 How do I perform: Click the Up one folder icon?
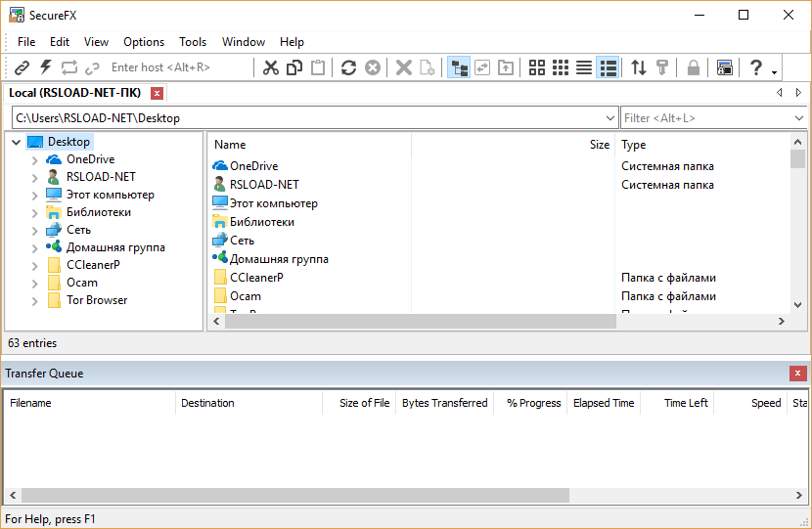click(506, 67)
